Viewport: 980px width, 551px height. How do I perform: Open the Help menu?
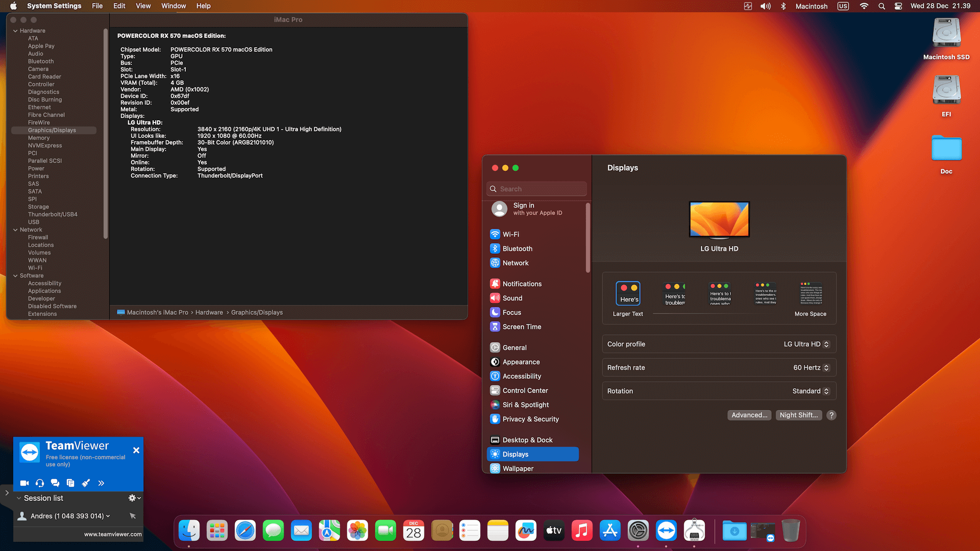click(204, 6)
